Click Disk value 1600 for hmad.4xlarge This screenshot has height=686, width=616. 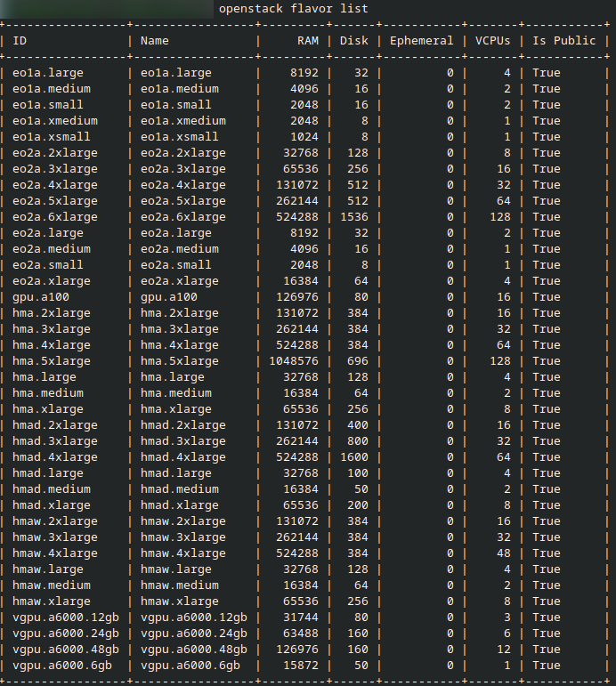[354, 457]
